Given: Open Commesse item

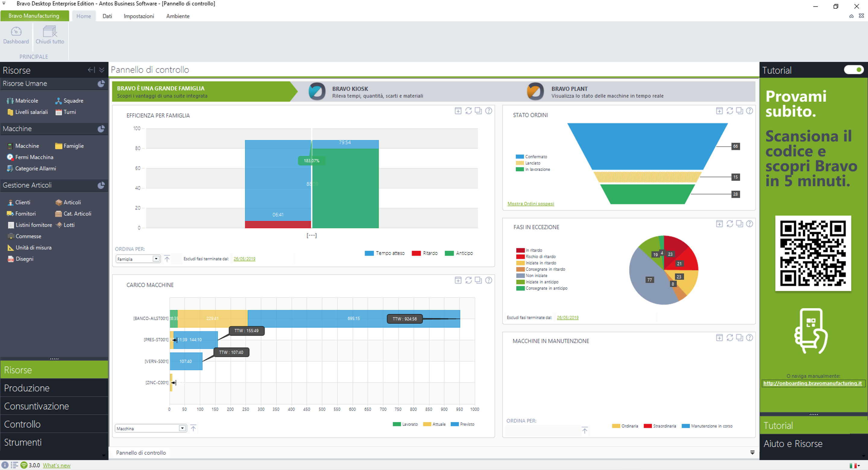Looking at the screenshot, I should 24,236.
